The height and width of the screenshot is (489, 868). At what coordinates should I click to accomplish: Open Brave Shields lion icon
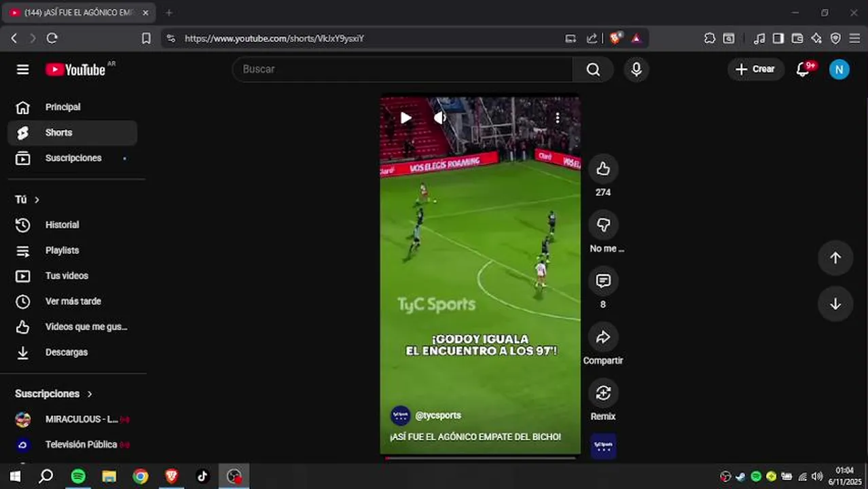pyautogui.click(x=615, y=39)
